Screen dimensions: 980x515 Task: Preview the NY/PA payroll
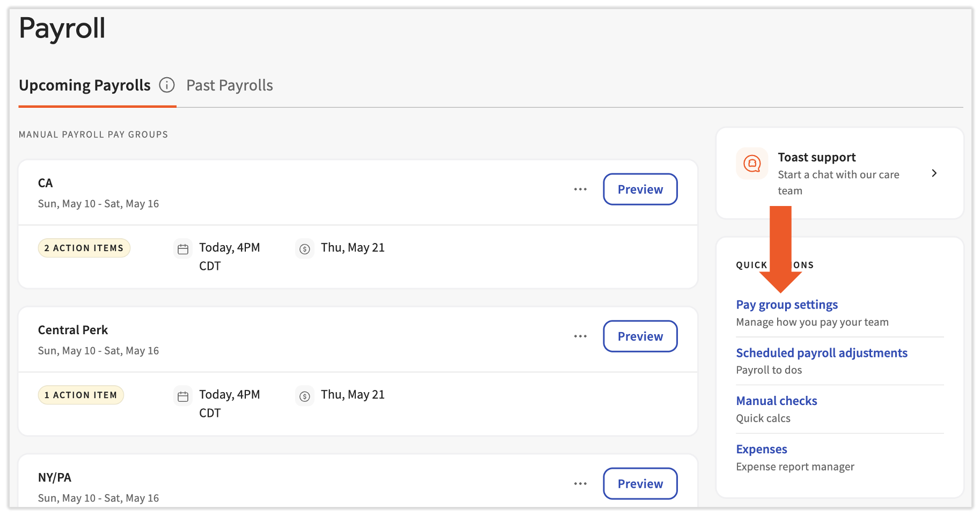click(x=640, y=484)
